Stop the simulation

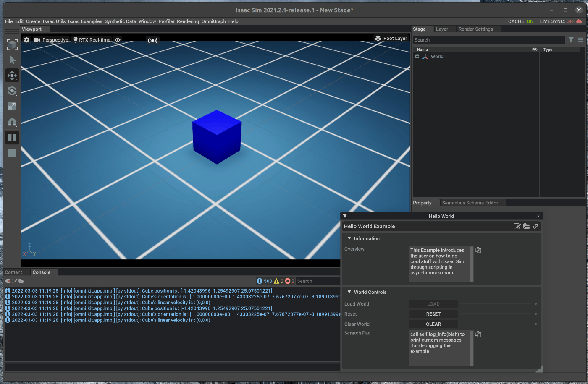pyautogui.click(x=12, y=153)
